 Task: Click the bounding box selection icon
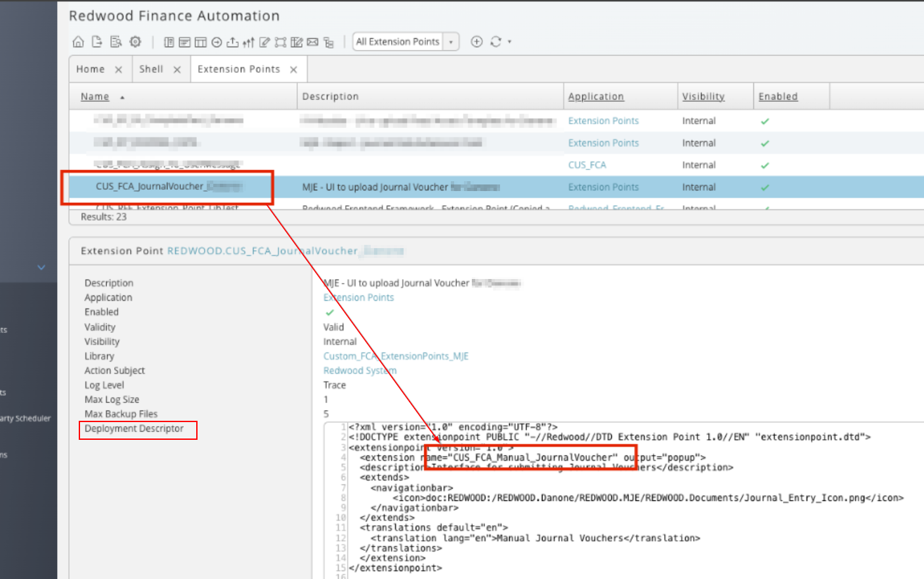click(280, 42)
